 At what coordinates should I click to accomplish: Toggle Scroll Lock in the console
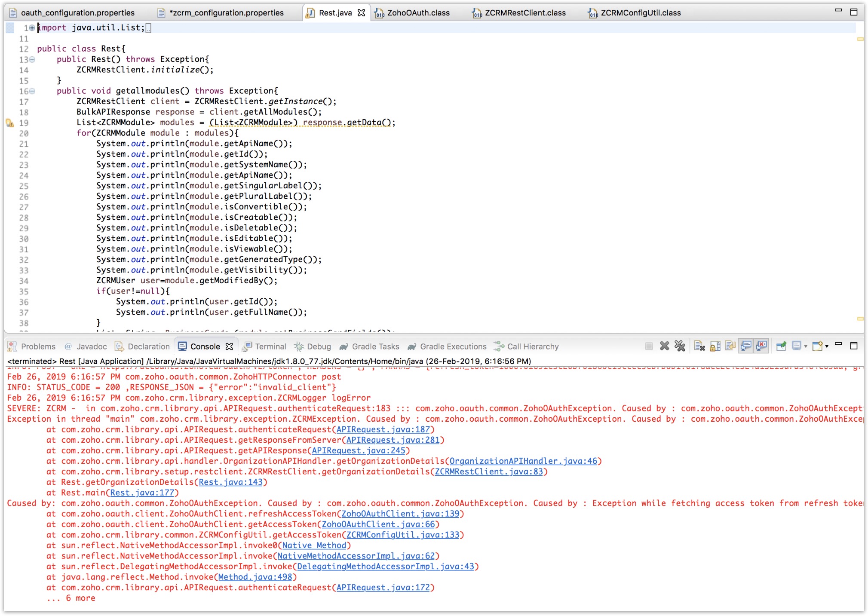tap(715, 346)
